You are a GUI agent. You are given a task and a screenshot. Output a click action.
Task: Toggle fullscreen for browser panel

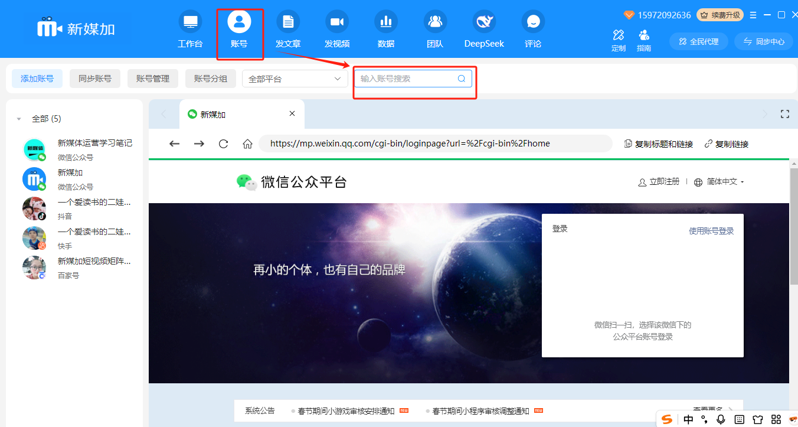785,115
